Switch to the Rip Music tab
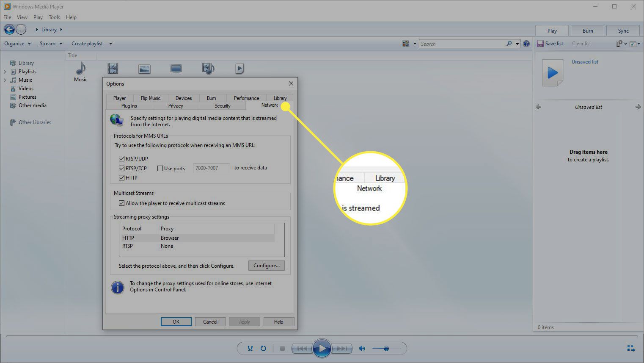The height and width of the screenshot is (363, 644). coord(151,98)
